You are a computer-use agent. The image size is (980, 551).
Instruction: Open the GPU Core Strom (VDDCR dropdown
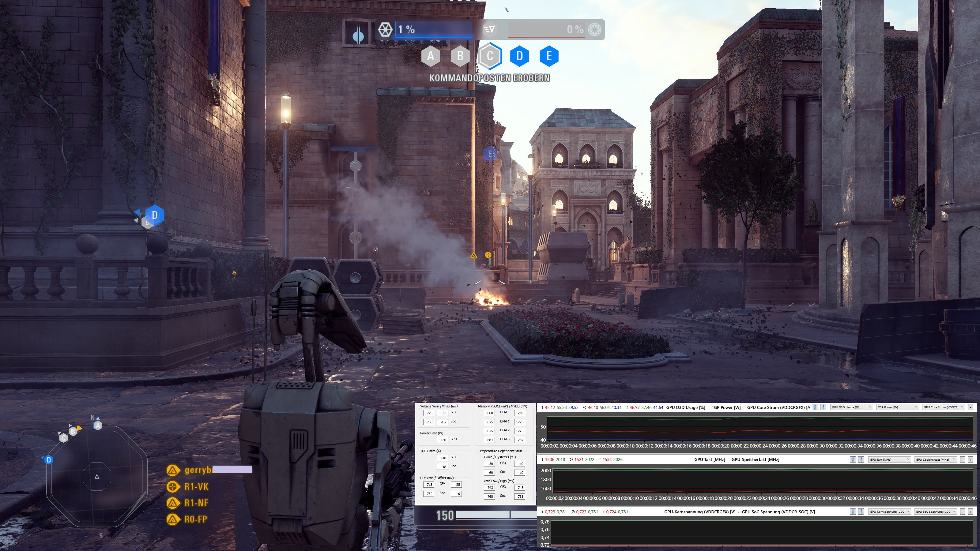(x=944, y=407)
